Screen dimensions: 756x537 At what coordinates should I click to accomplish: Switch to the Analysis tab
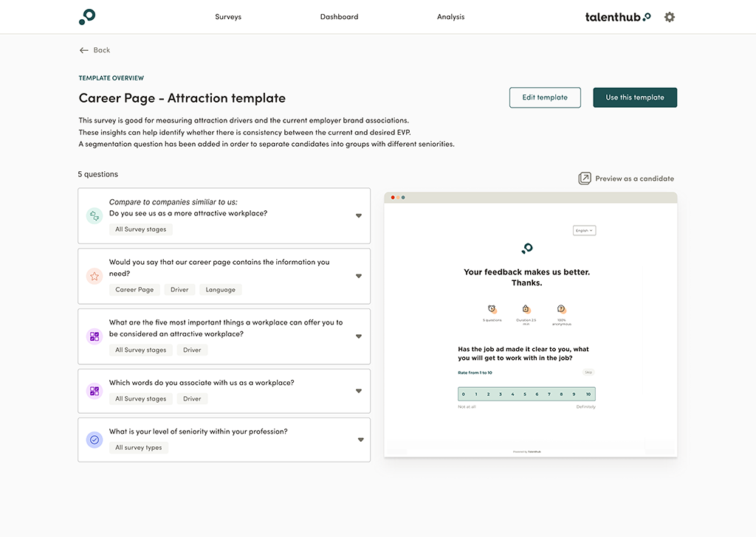pyautogui.click(x=450, y=17)
